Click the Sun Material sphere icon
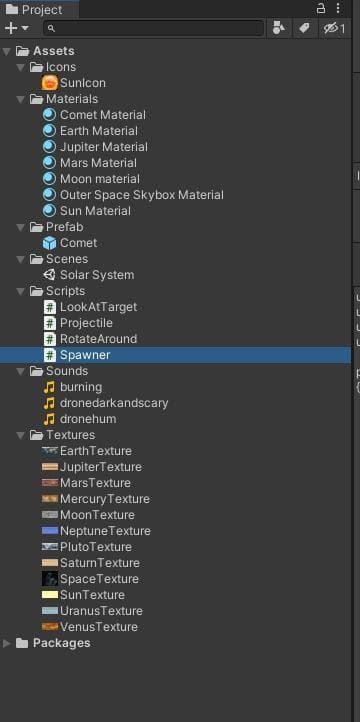 (49, 211)
